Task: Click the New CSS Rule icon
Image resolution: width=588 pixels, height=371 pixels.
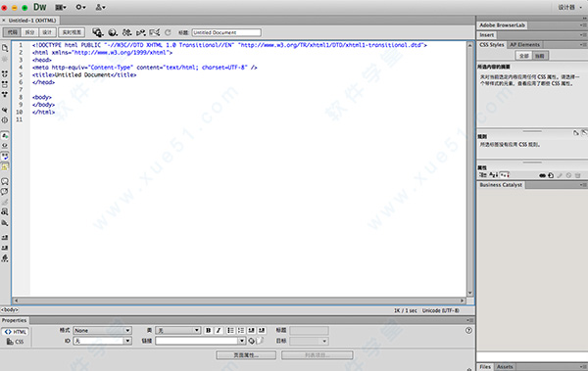Action: click(x=551, y=175)
